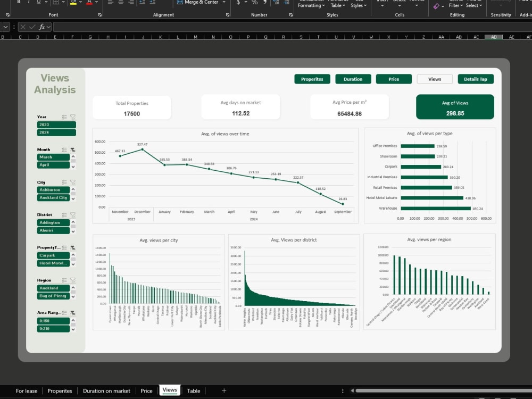Click the Details Tap dashboard button

click(x=476, y=79)
